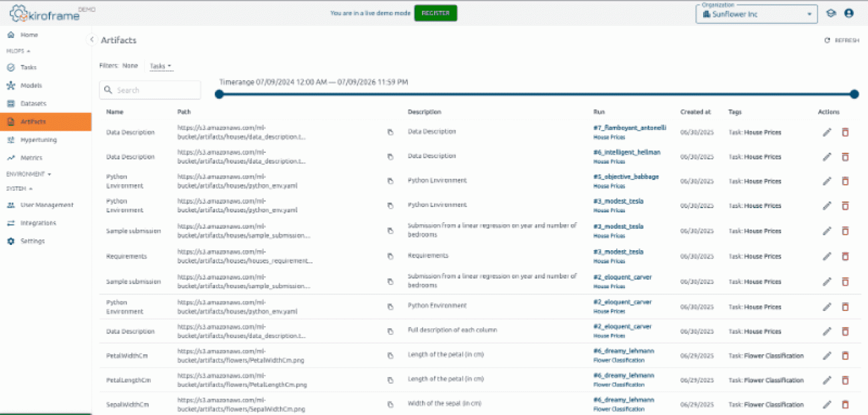Open the Organization dropdown showing Sunflower Inc
Image resolution: width=868 pixels, height=415 pixels.
[756, 13]
